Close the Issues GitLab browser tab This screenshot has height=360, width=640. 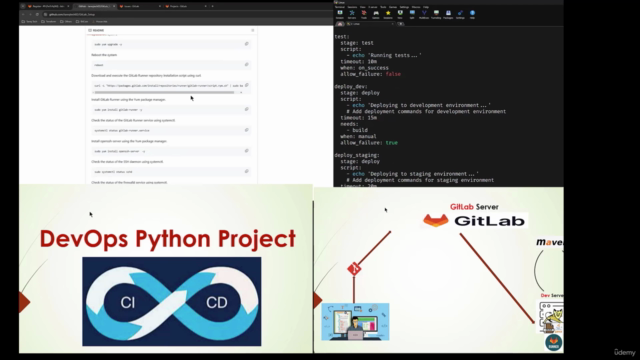point(160,6)
